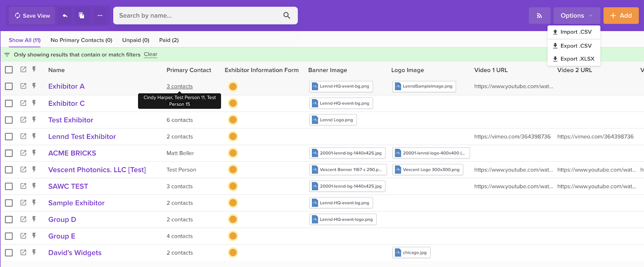Click the duplicate view copy icon
This screenshot has height=267, width=644.
point(82,16)
